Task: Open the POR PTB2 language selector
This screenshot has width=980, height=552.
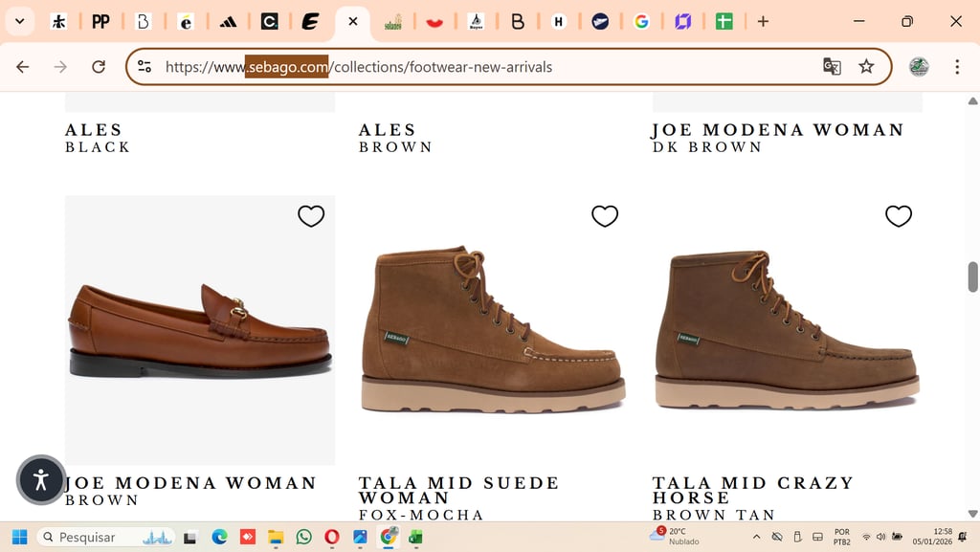Action: click(842, 537)
